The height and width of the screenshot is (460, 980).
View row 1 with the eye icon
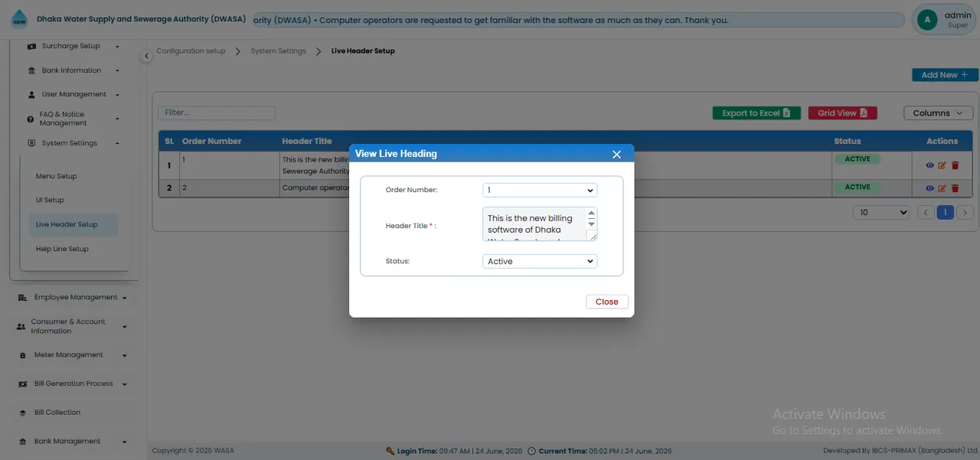click(930, 165)
